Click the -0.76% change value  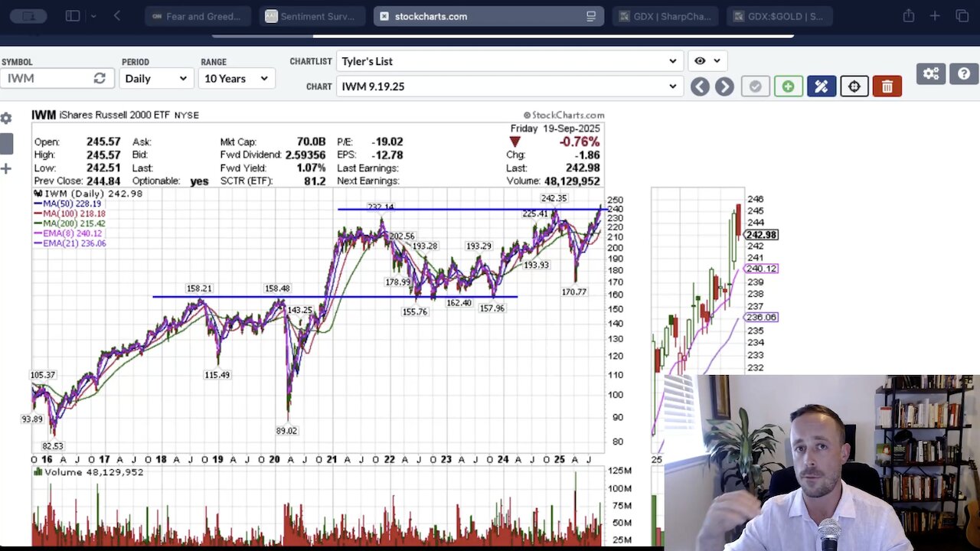click(x=579, y=142)
